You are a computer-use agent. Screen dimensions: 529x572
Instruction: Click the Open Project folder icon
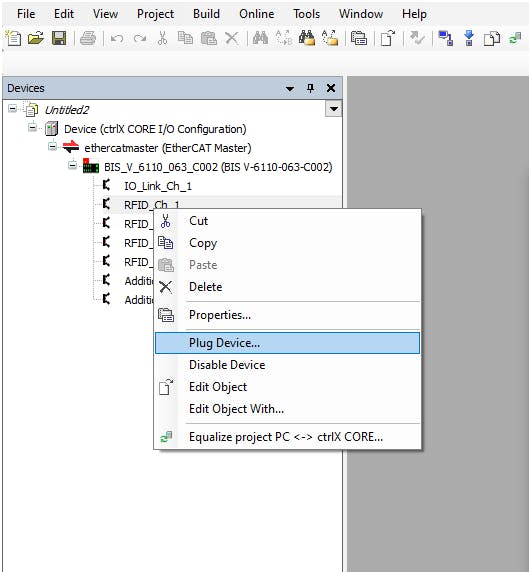coord(36,38)
